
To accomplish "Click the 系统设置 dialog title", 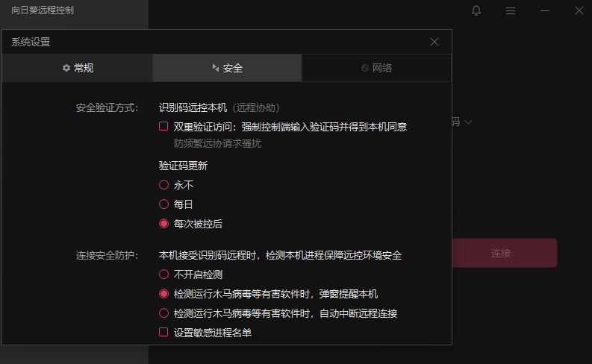I will point(31,42).
